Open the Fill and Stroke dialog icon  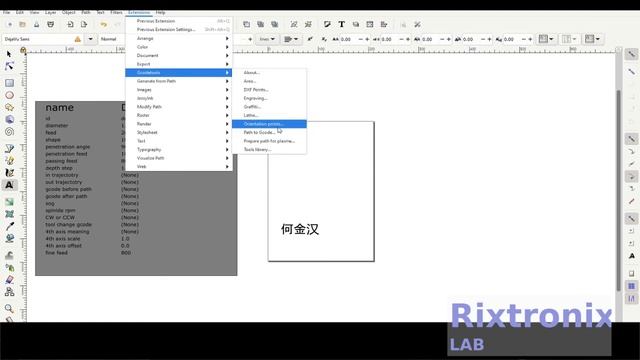pos(327,24)
